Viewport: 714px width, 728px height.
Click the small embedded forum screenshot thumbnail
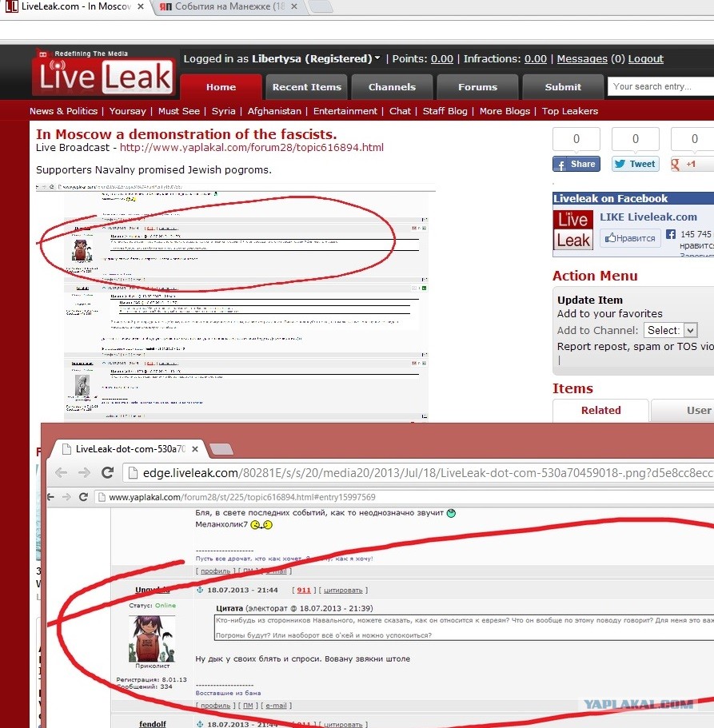point(236,301)
